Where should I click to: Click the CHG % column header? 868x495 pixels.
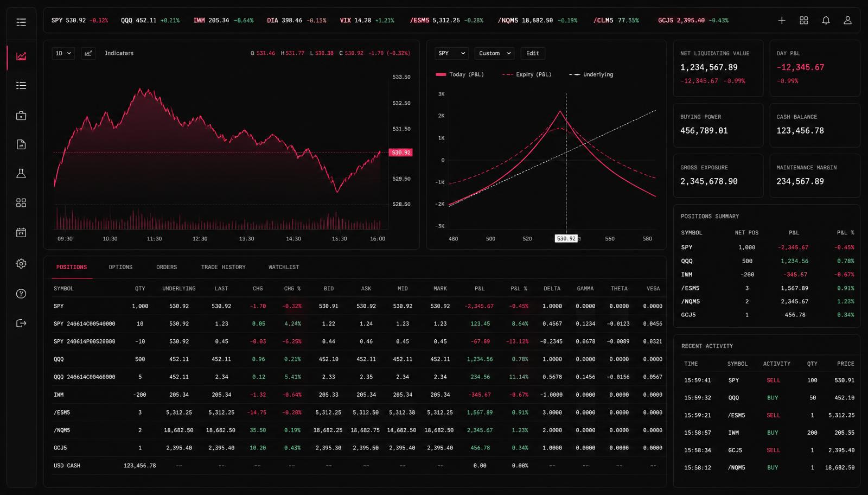coord(292,289)
